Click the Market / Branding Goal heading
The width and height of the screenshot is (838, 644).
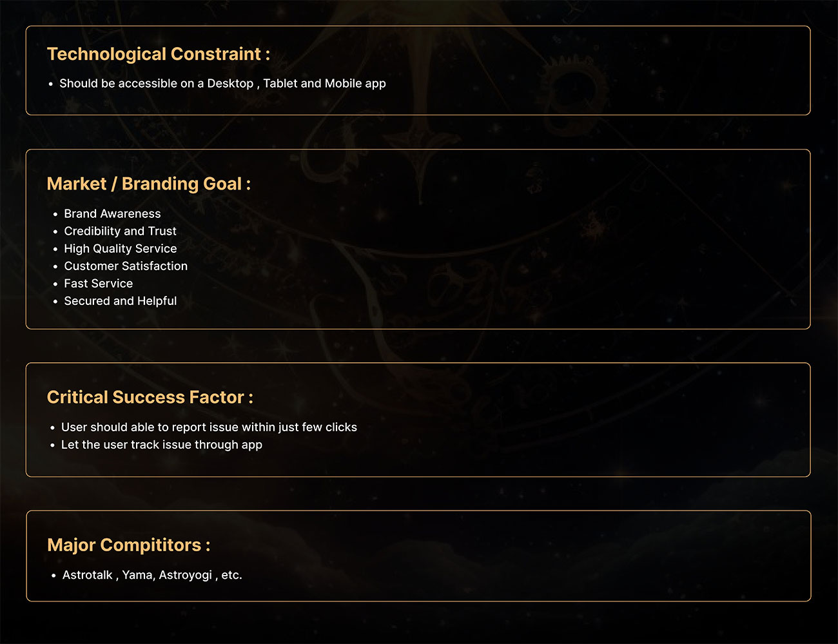click(x=149, y=184)
